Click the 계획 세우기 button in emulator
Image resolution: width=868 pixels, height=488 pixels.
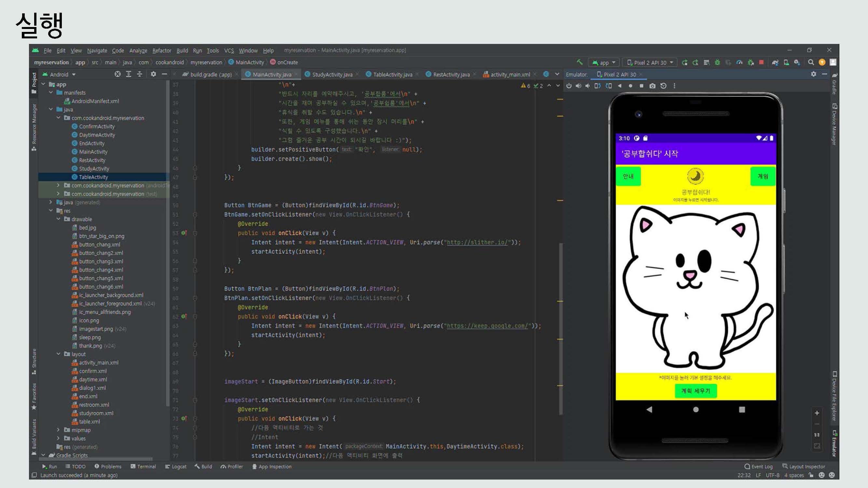coord(696,391)
